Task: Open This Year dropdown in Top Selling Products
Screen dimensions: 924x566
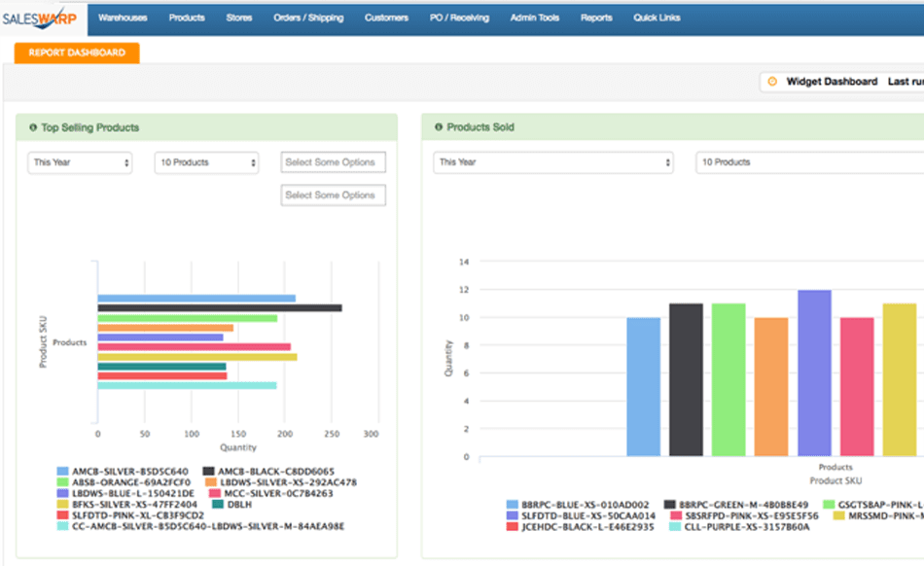Action: pyautogui.click(x=80, y=162)
